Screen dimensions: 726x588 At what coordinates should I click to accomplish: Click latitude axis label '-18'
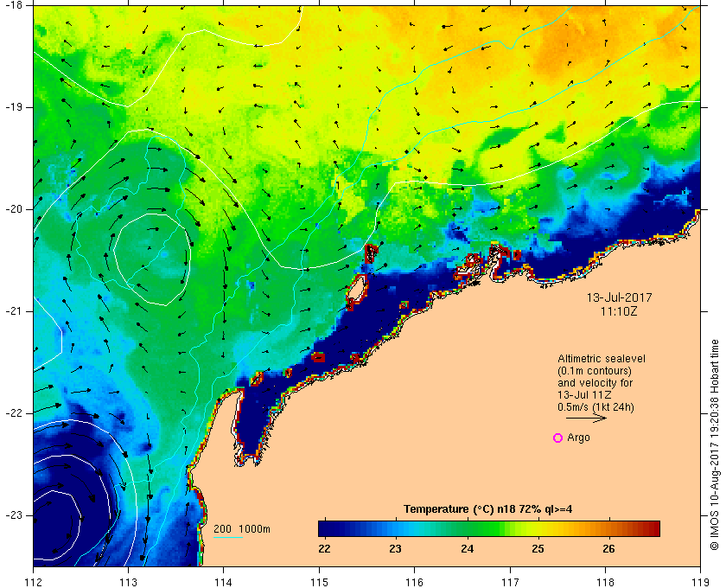pyautogui.click(x=14, y=5)
